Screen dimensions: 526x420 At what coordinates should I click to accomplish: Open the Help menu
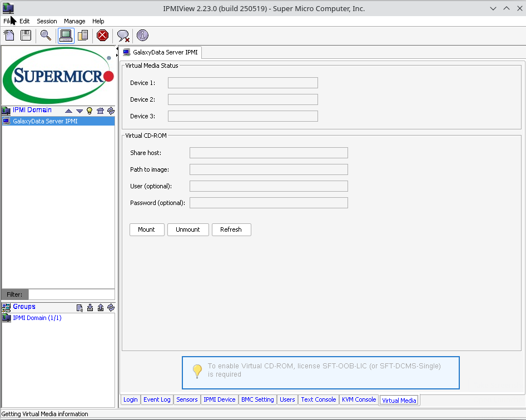click(98, 21)
